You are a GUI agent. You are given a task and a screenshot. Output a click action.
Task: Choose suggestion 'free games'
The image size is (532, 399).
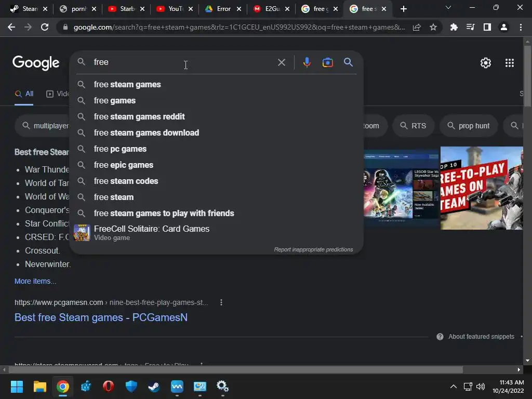pos(217,100)
